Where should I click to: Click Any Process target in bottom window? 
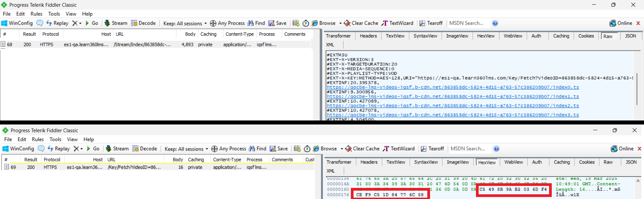coord(229,149)
